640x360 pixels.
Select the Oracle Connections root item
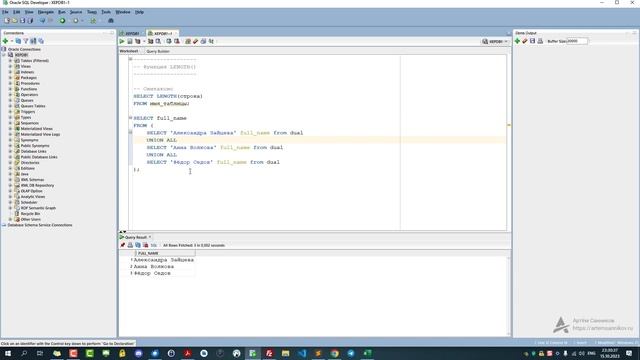[x=24, y=49]
